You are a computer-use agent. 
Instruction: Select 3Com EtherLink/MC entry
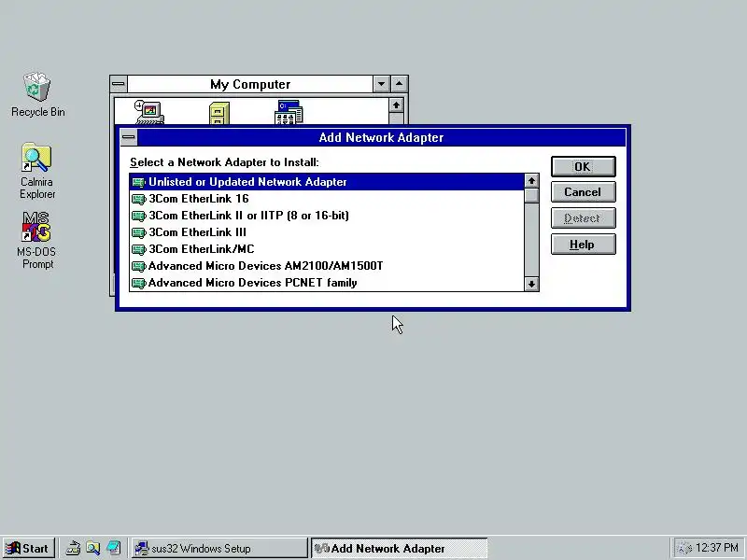327,249
